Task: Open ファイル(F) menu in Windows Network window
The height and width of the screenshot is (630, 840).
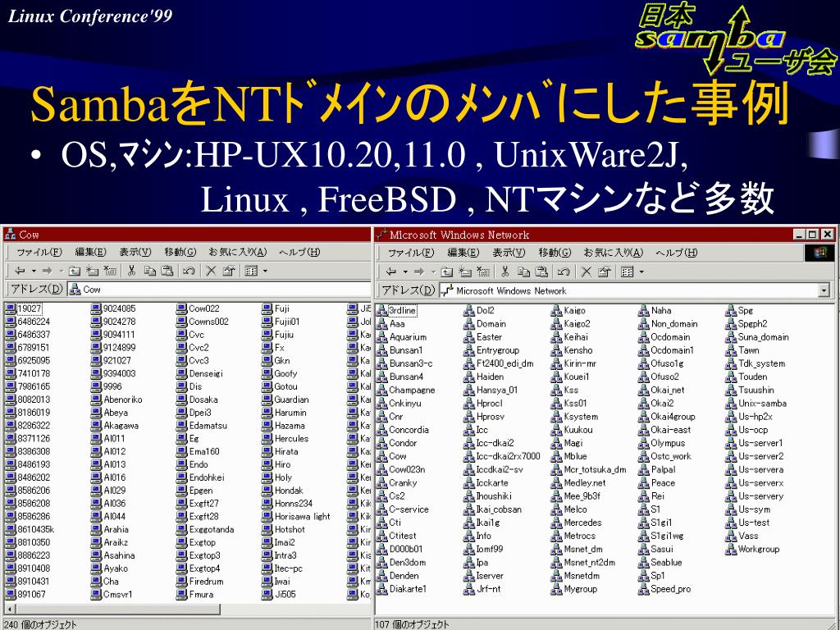Action: coord(411,253)
